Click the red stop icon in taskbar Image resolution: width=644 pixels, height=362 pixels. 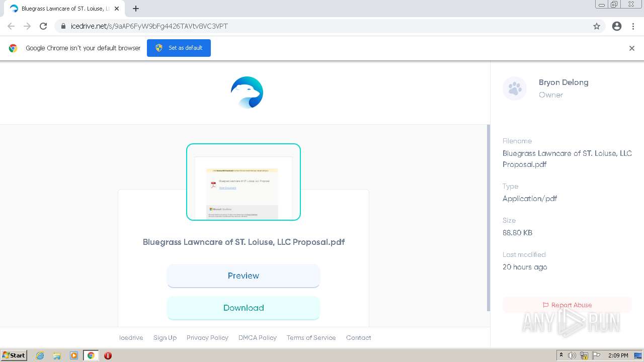pos(108,355)
